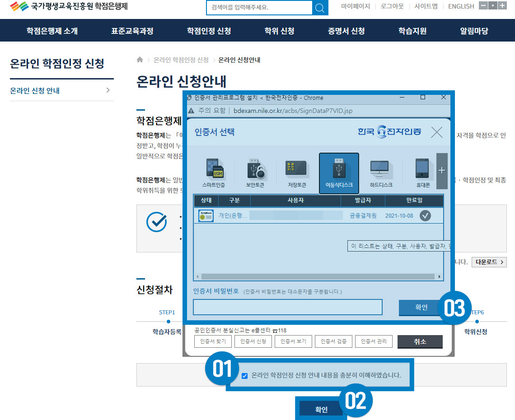Click 확인 button next to password field
The image size is (515, 420).
tap(421, 307)
